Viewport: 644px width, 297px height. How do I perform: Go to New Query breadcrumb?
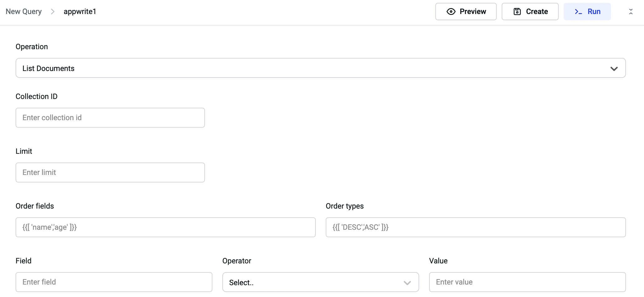coord(24,12)
